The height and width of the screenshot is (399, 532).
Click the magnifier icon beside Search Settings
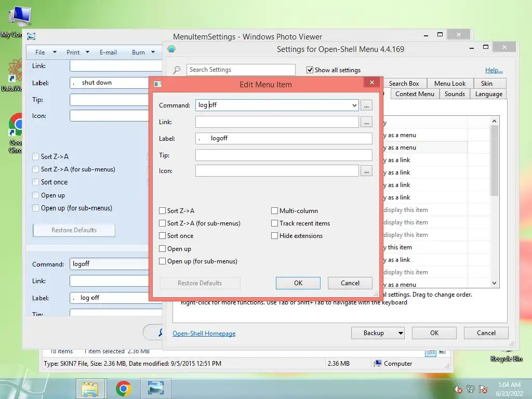(177, 70)
